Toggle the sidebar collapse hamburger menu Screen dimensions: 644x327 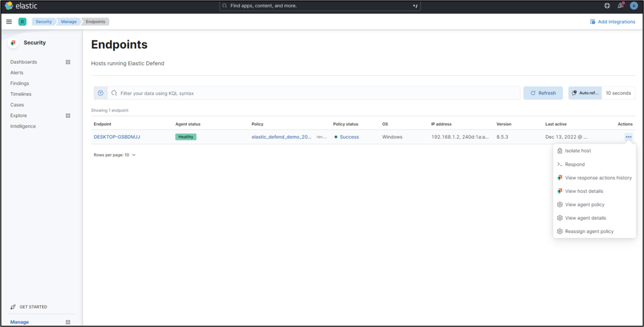9,21
